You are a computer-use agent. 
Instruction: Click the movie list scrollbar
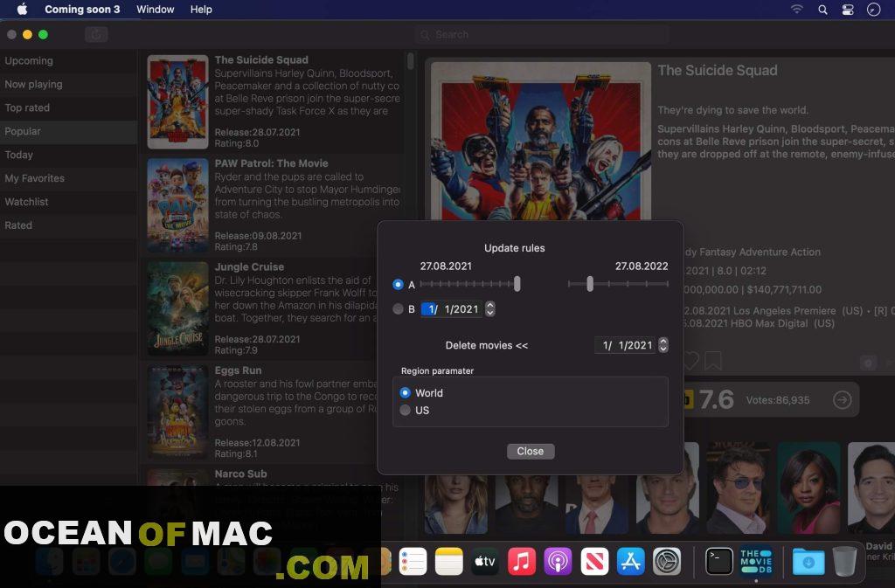coord(411,61)
